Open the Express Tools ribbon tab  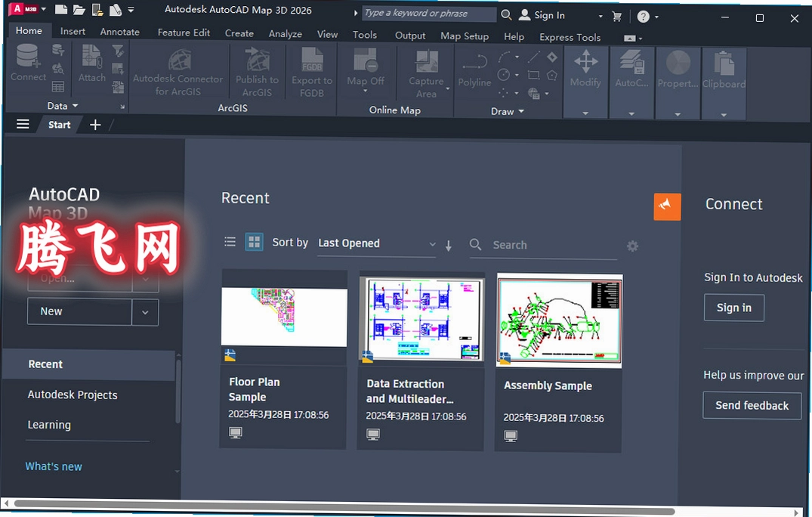[x=570, y=37]
